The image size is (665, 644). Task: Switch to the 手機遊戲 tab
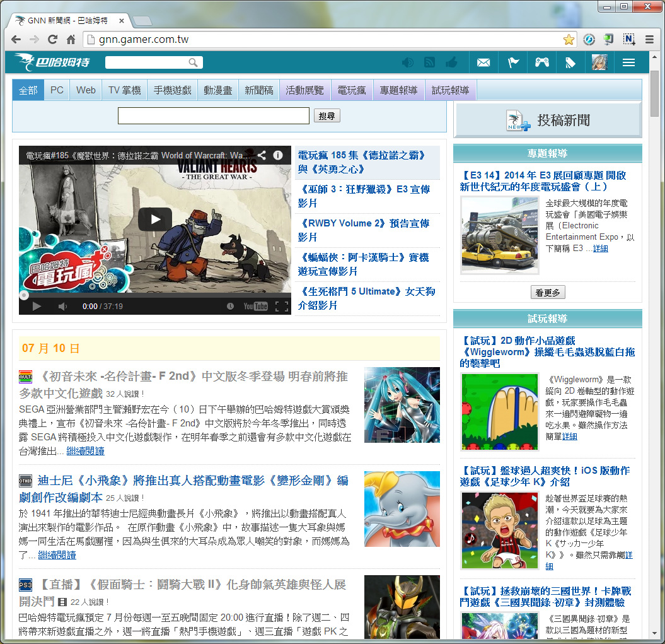pos(172,90)
